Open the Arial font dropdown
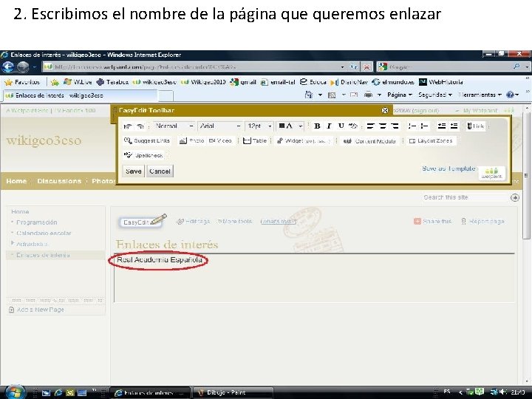 pyautogui.click(x=220, y=126)
